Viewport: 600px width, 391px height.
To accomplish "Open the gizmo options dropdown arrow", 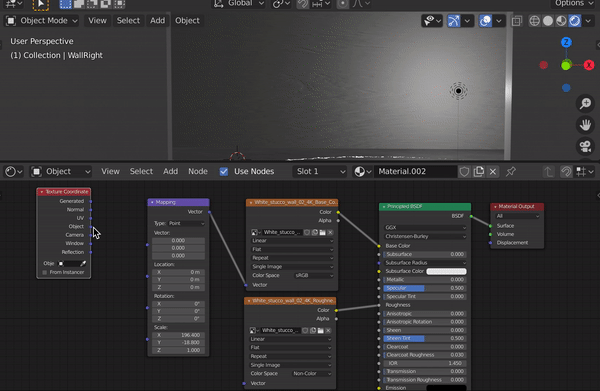I will click(x=467, y=21).
